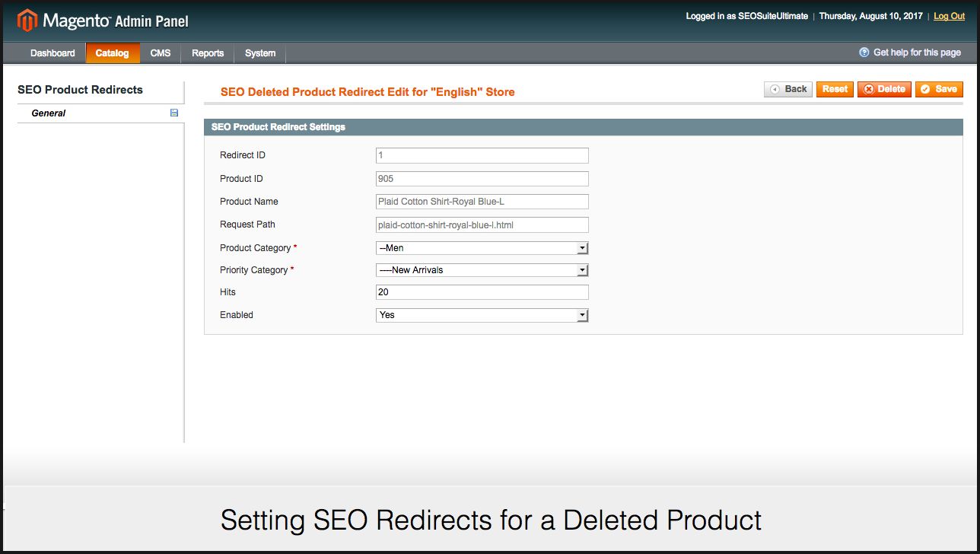
Task: Save the redirect settings
Action: tap(939, 89)
